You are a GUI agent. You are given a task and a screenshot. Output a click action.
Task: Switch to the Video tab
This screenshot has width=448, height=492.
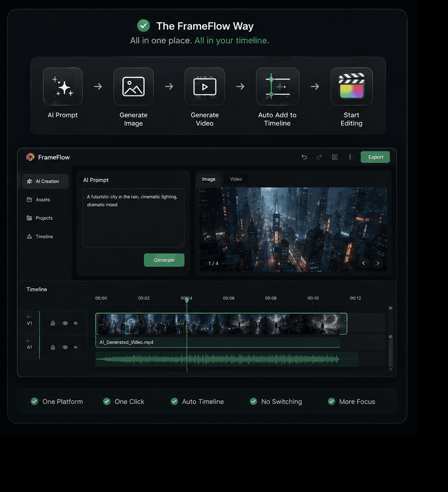tap(236, 179)
